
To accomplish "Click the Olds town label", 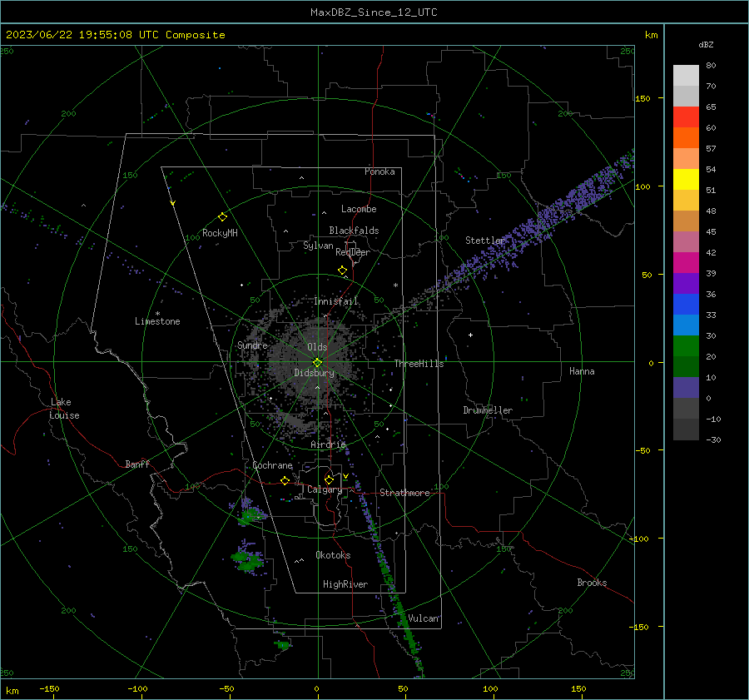I will coord(317,347).
